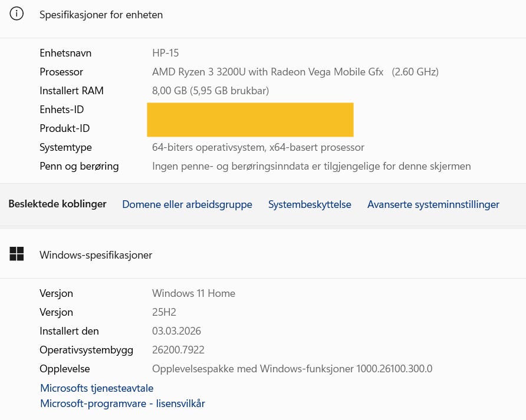526x420 pixels.
Task: Open Microsofts tjenesteavtale link
Action: (x=97, y=388)
